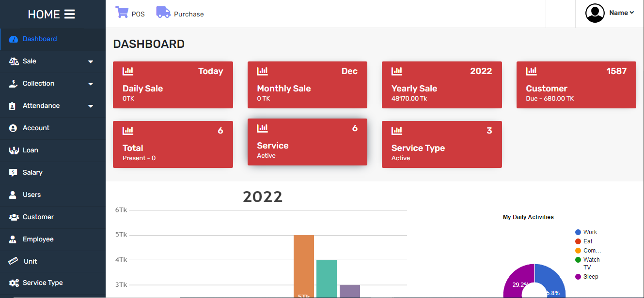The image size is (644, 298).
Task: Open the Total Present card
Action: click(173, 144)
